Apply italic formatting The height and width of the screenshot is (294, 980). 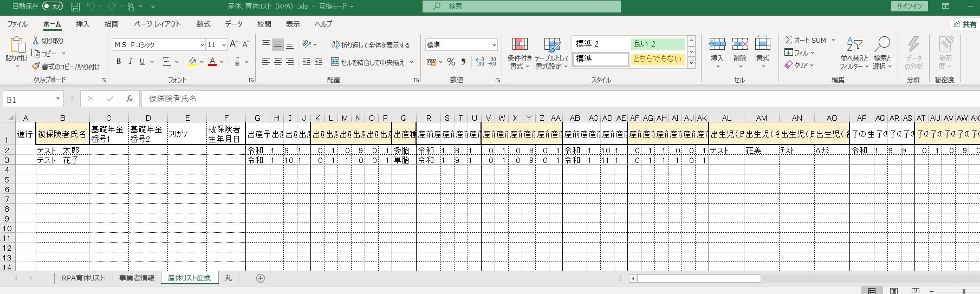point(131,62)
